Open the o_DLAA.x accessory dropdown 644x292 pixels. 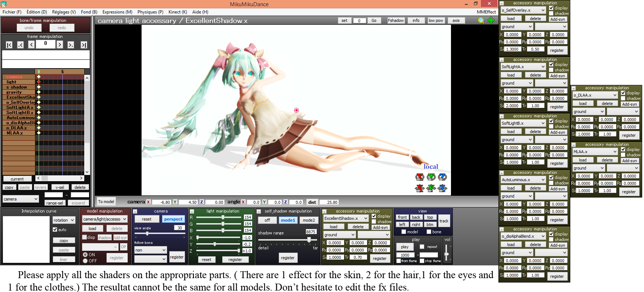[595, 95]
